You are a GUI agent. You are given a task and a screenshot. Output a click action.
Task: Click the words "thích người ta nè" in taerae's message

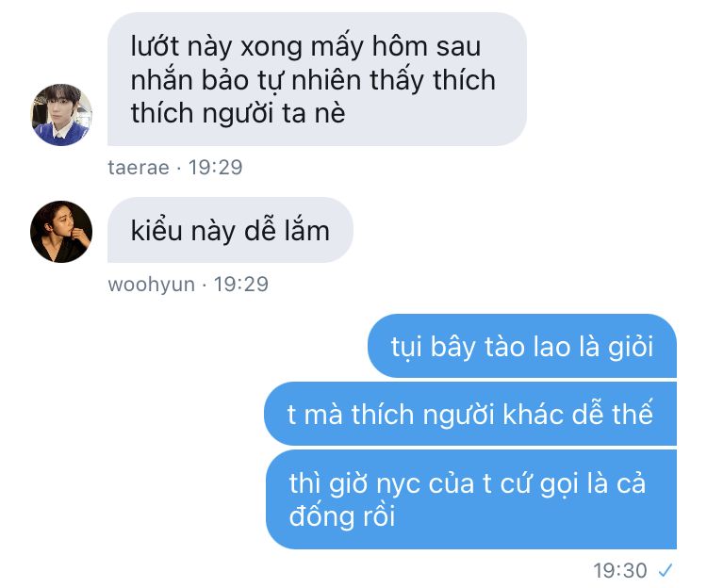(x=238, y=113)
